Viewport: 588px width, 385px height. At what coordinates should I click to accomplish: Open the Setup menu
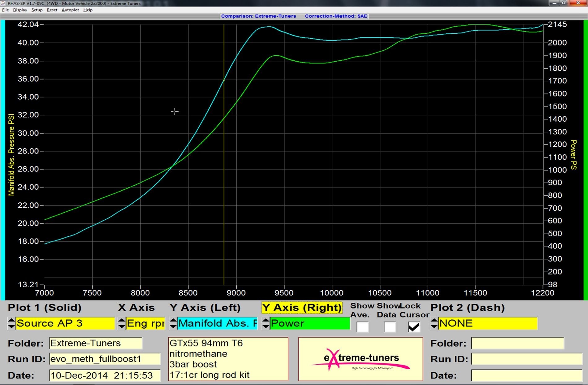pos(37,10)
